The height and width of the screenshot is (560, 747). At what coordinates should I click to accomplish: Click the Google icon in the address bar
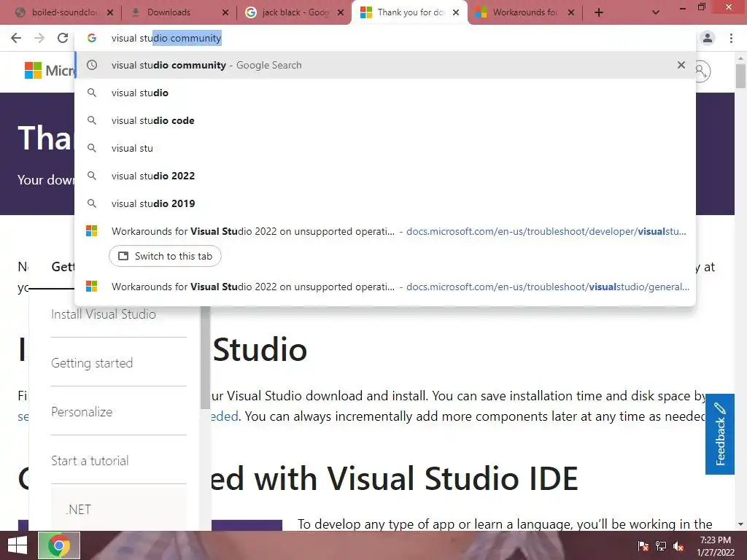[x=92, y=38]
